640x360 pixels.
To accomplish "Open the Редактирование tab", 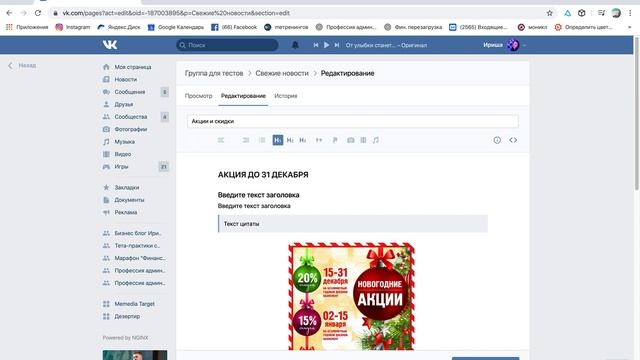I will pos(243,96).
